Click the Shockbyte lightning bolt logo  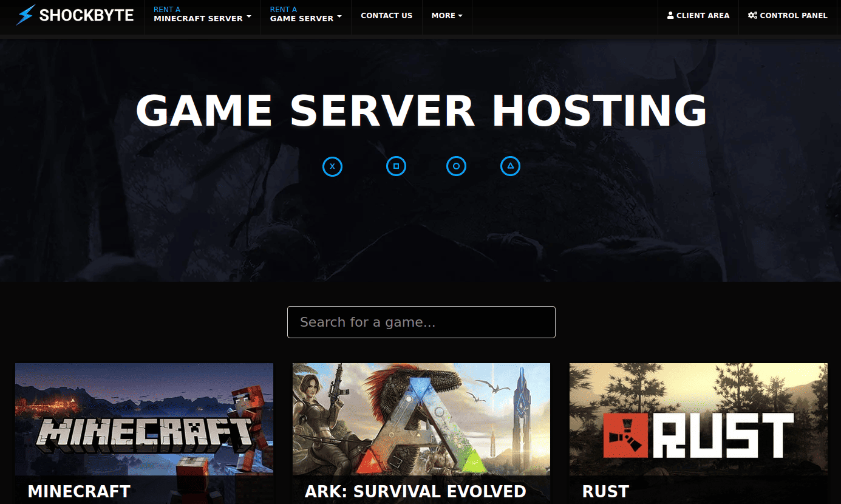click(x=26, y=15)
